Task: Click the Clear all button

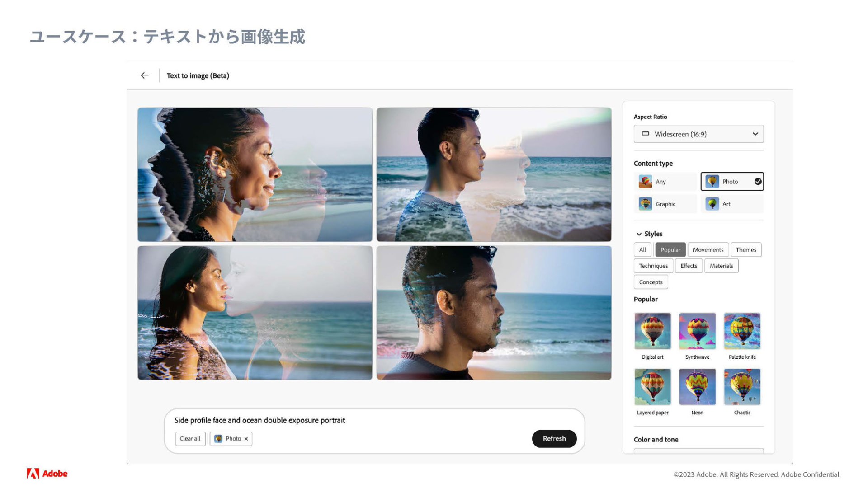Action: coord(190,439)
